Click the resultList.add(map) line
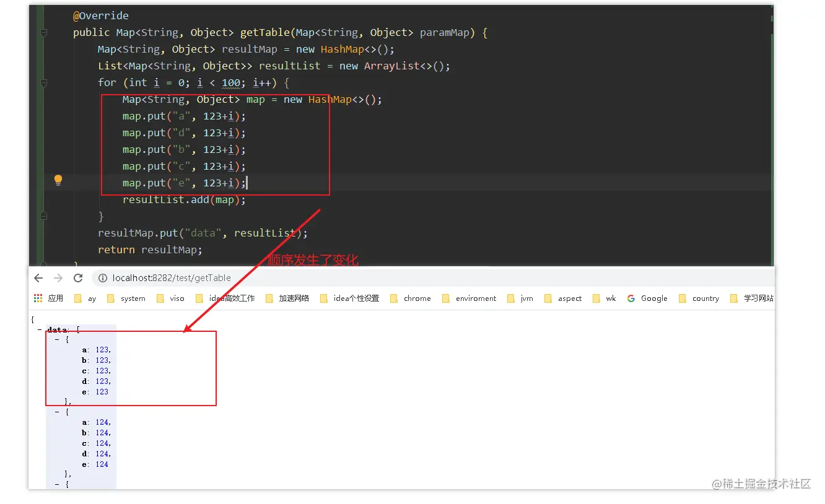Viewport: 825px width, 504px height. pos(184,199)
